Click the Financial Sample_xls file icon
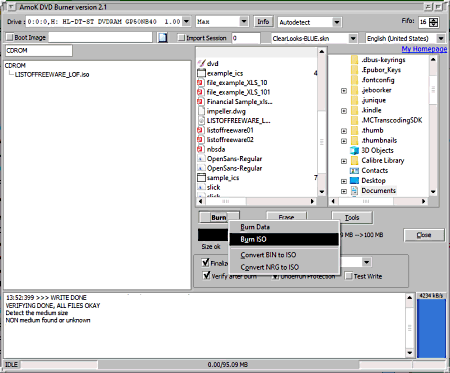 pyautogui.click(x=200, y=102)
